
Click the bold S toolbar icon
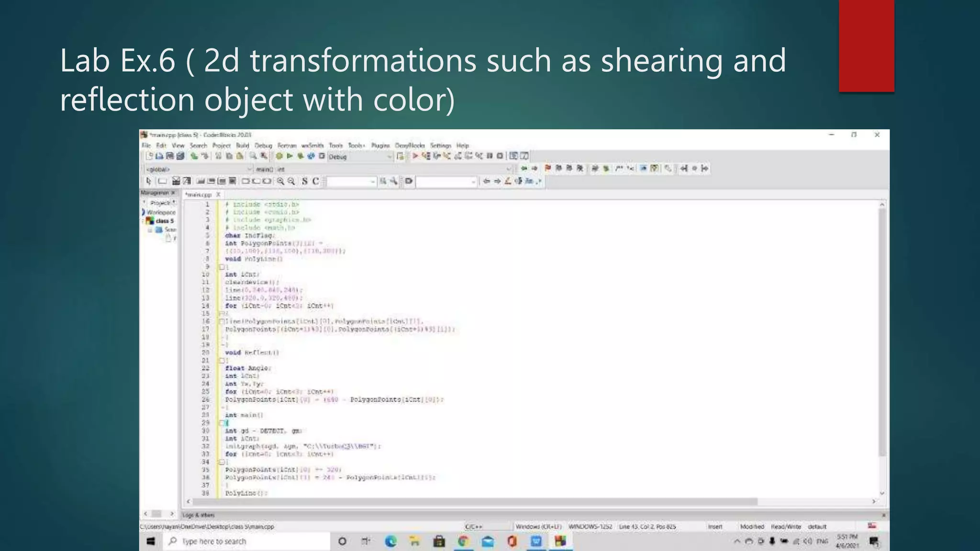click(304, 181)
